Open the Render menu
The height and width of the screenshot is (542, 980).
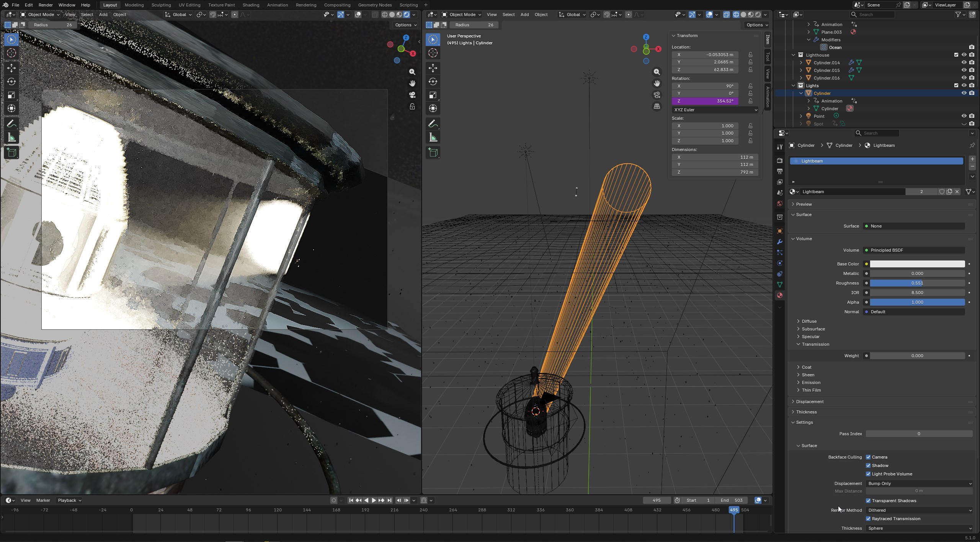(46, 5)
